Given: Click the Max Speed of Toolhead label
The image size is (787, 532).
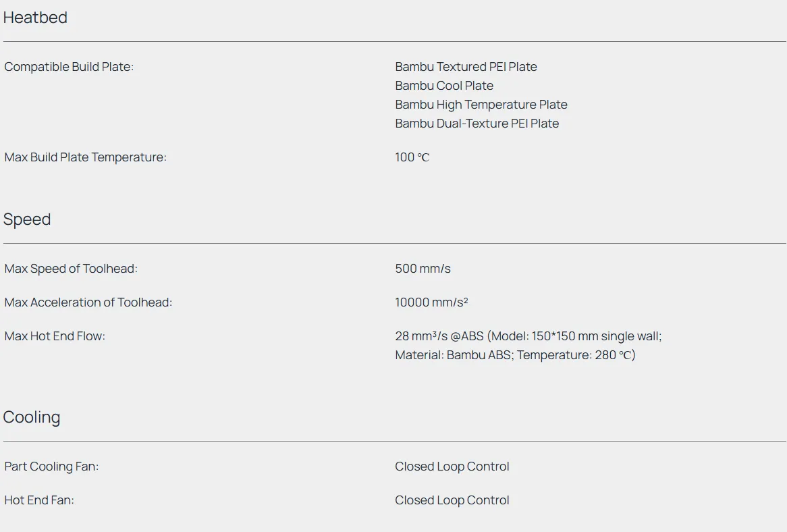Looking at the screenshot, I should coord(71,269).
